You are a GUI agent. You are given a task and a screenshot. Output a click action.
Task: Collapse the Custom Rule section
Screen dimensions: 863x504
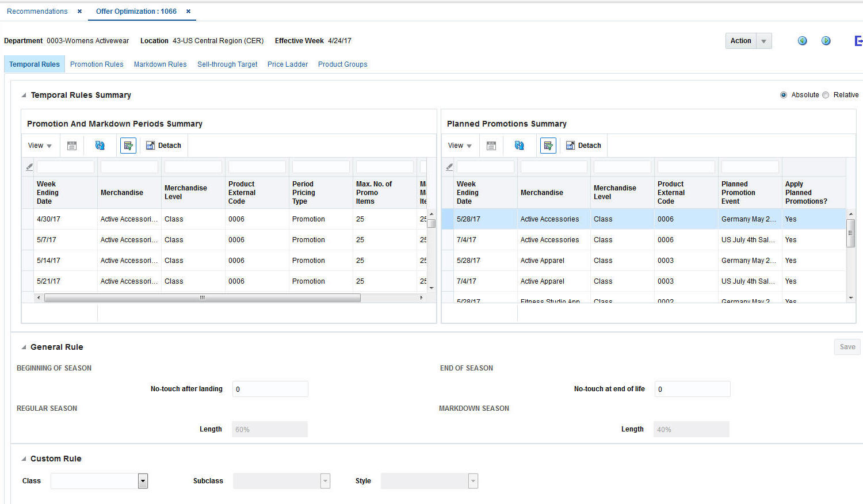pyautogui.click(x=24, y=459)
